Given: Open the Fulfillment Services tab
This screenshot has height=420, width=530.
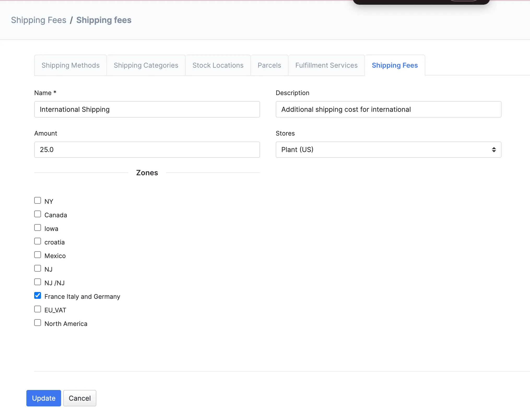Looking at the screenshot, I should tap(326, 65).
